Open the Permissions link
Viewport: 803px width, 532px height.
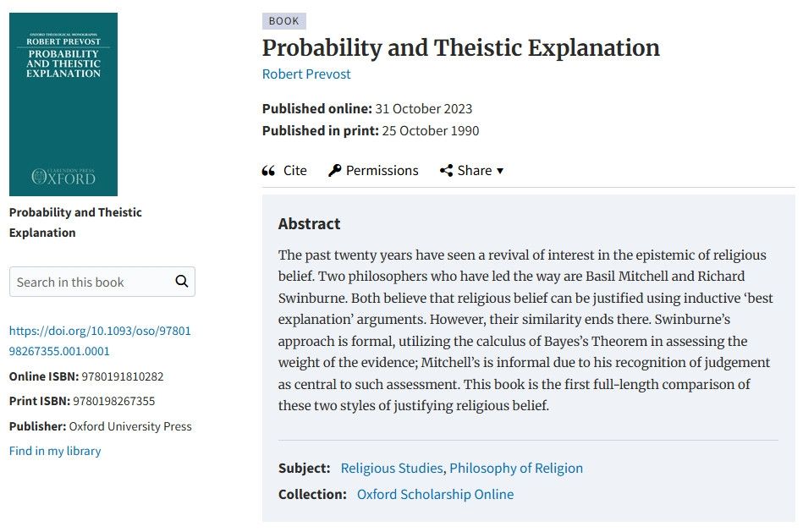click(373, 171)
